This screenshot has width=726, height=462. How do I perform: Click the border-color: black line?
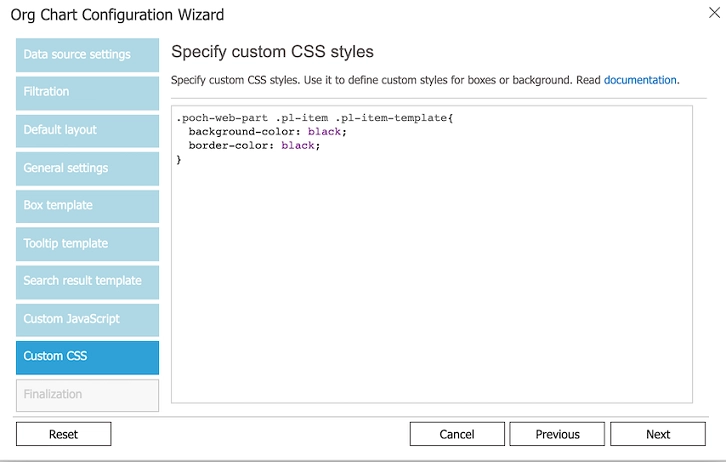tap(254, 146)
